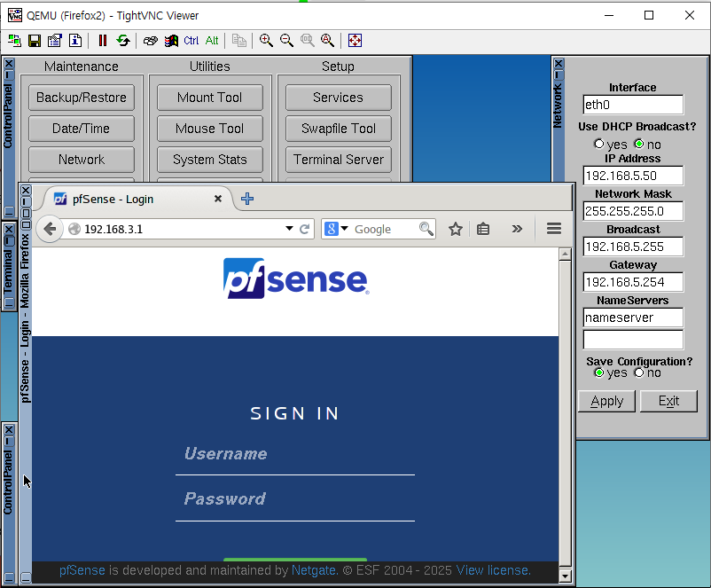Send Ctrl+Alt+Del keys icon
Viewport: 711px width, 588px height.
pos(151,41)
